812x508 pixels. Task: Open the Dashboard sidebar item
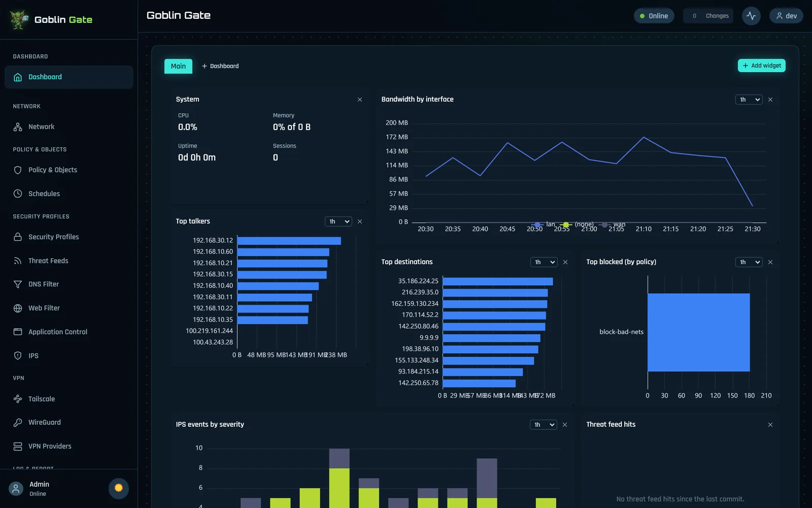(x=69, y=77)
